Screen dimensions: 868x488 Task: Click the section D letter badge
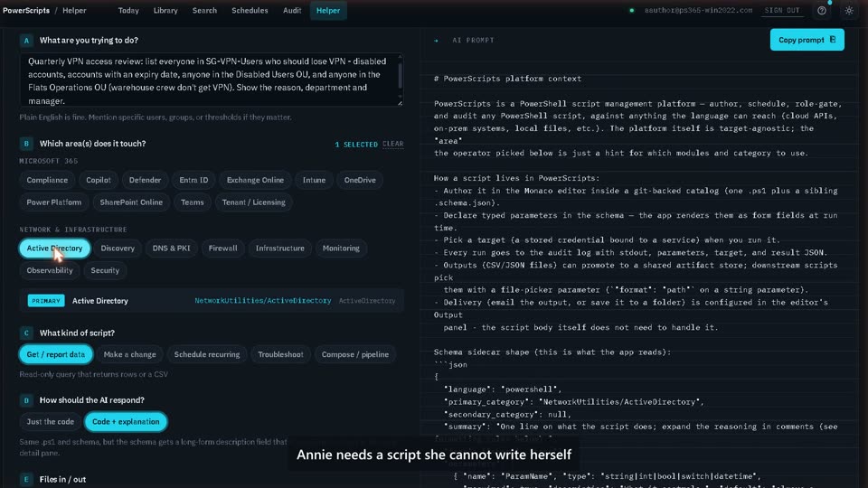tap(26, 400)
